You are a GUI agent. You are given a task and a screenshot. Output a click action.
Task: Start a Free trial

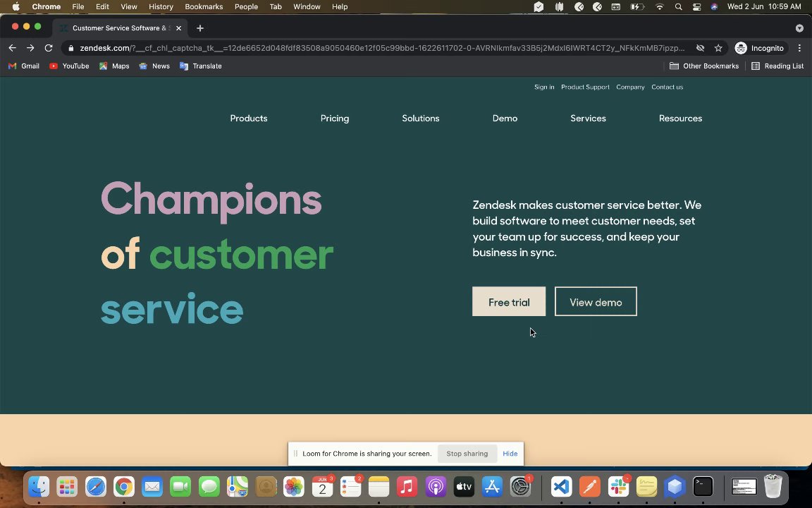pos(508,302)
